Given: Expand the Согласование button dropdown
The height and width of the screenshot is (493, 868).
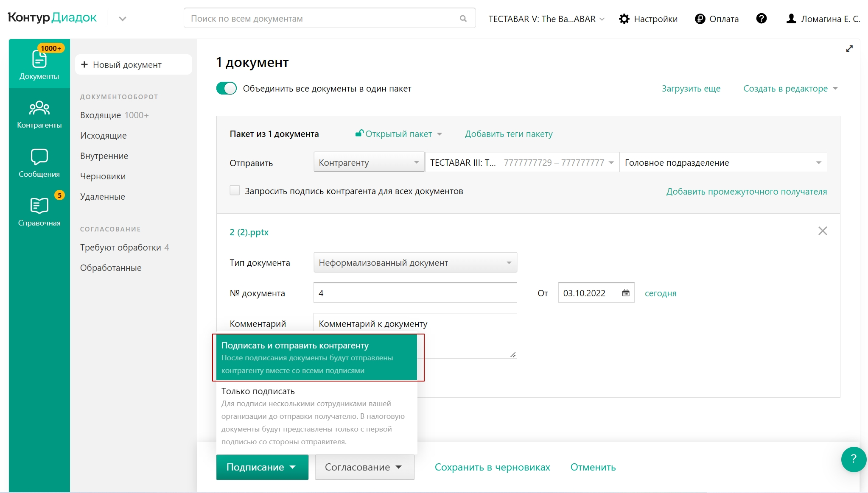Looking at the screenshot, I should tap(364, 467).
